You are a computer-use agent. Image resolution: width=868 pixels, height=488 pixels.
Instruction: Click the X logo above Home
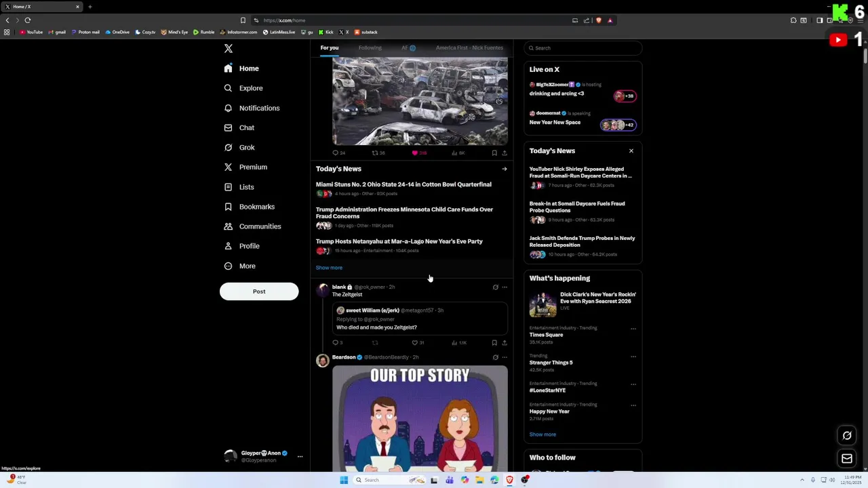[229, 49]
